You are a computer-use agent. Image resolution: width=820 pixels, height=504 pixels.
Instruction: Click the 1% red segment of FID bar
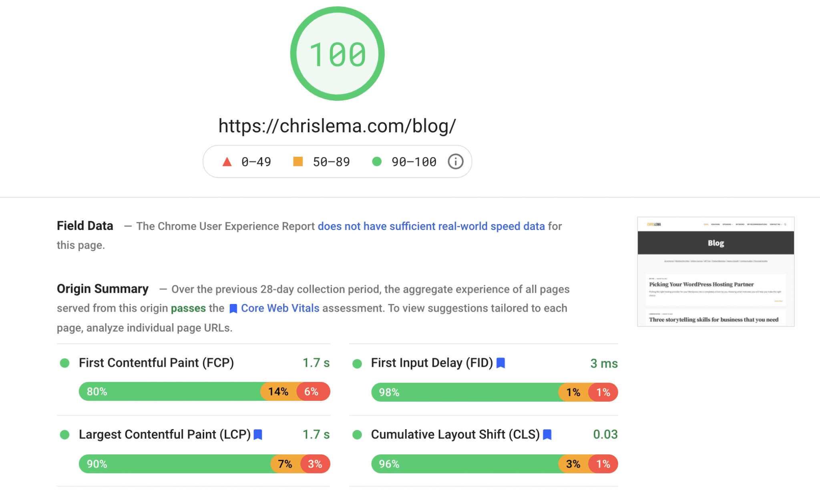tap(604, 392)
